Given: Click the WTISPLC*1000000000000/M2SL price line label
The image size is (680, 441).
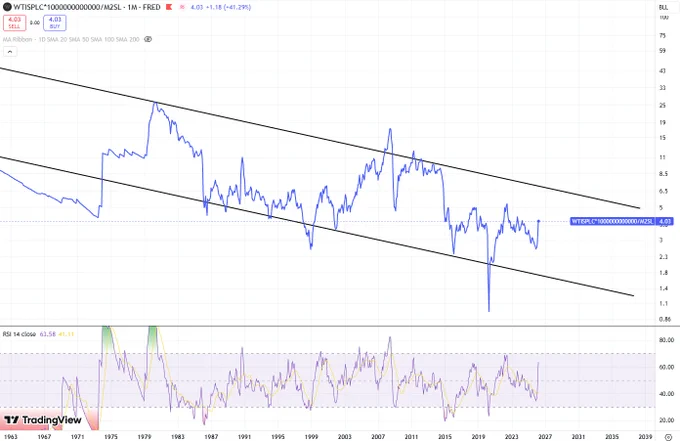Looking at the screenshot, I should pos(612,221).
